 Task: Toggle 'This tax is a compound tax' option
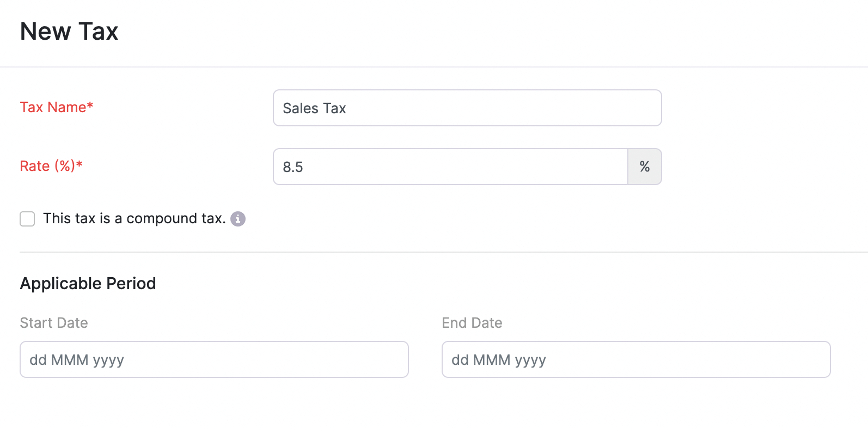[x=27, y=218]
